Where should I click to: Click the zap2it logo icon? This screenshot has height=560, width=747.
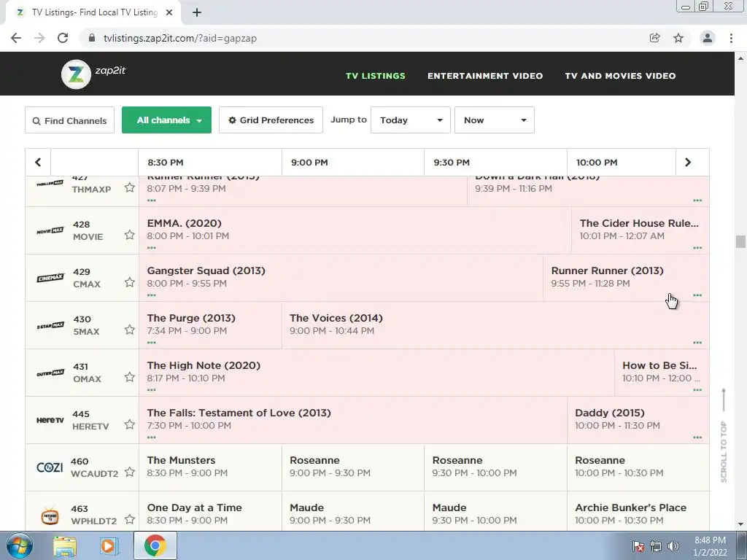click(76, 74)
